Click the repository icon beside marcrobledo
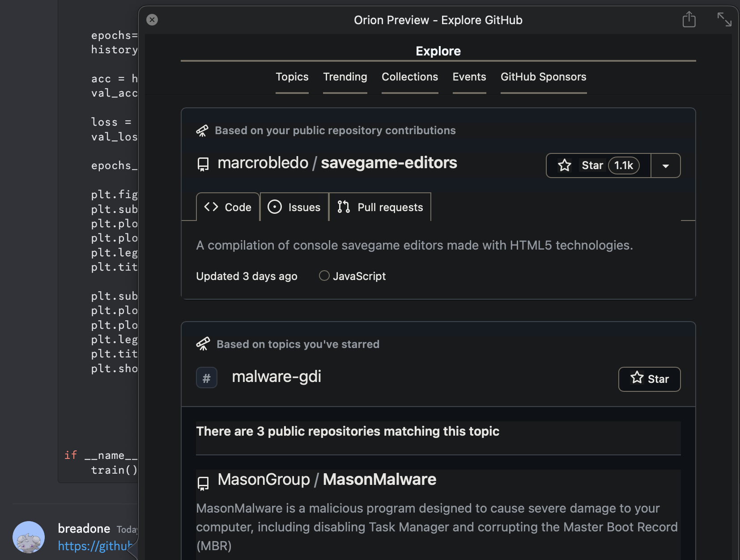The width and height of the screenshot is (740, 560). point(203,164)
